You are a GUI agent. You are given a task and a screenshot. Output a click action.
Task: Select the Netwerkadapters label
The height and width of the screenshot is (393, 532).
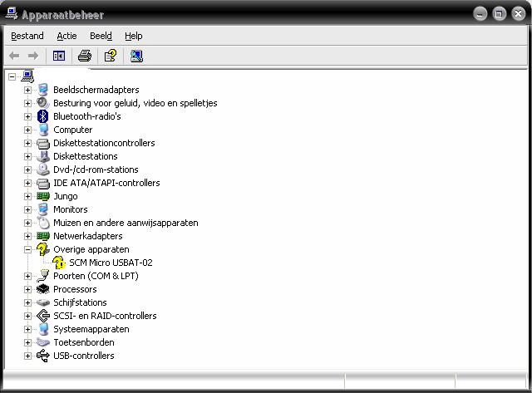click(88, 236)
